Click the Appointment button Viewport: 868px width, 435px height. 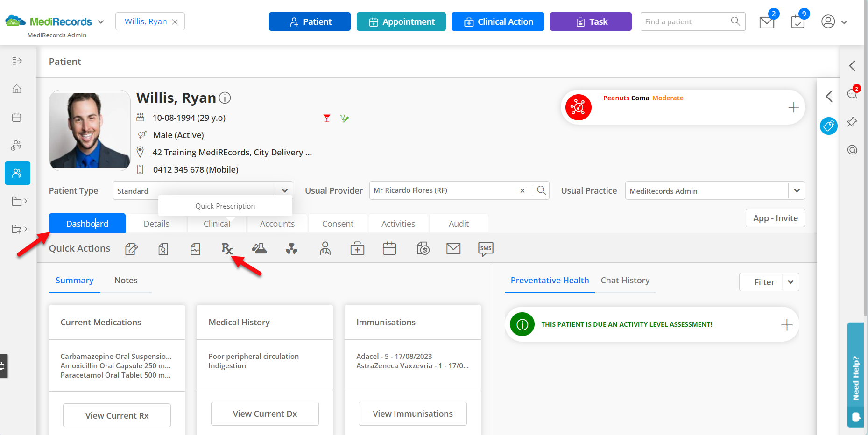(x=401, y=21)
